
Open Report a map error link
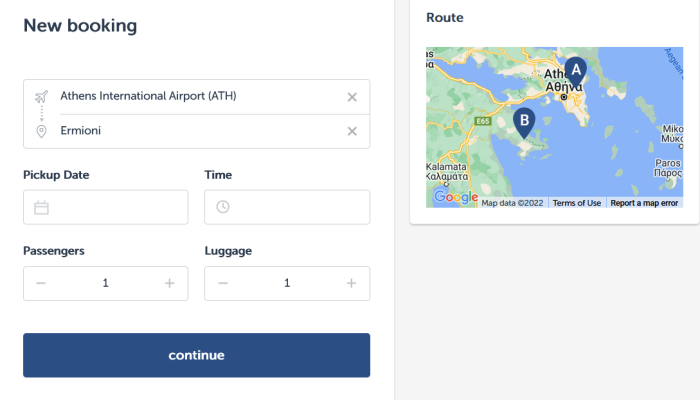(644, 203)
